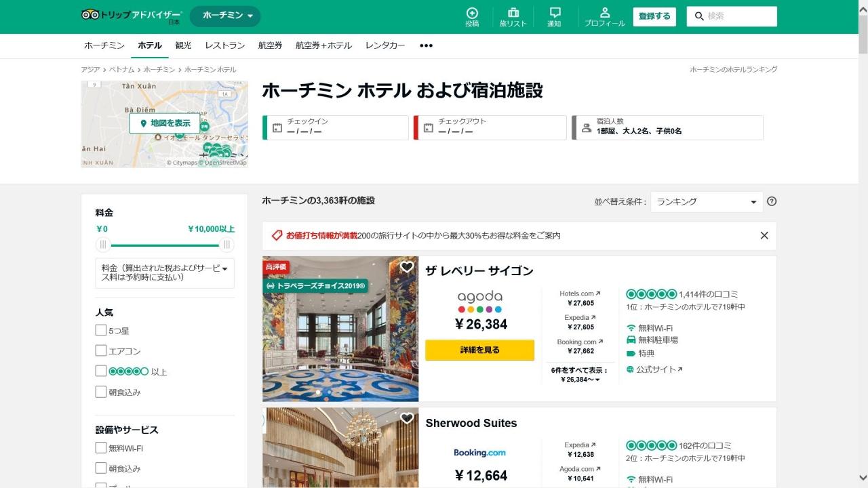868x488 pixels.
Task: Open the プロフィール profile icon
Action: [x=605, y=13]
